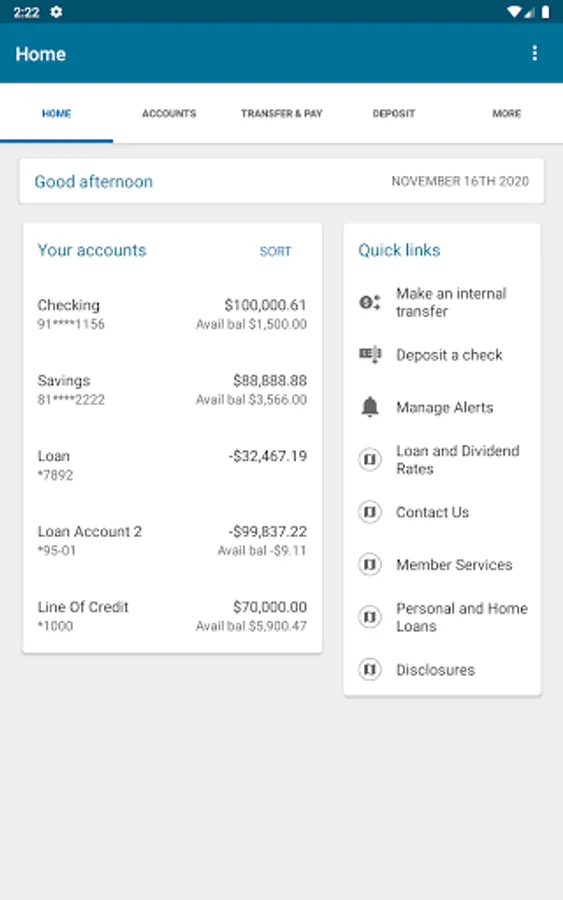
Task: Tap the Personal and Home Loans icon
Action: click(x=370, y=617)
